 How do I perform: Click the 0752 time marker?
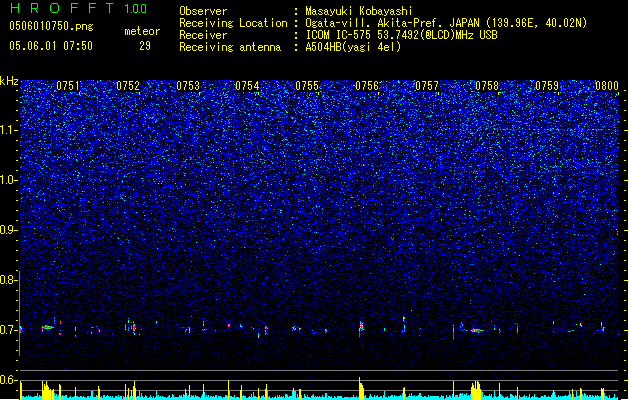point(128,86)
